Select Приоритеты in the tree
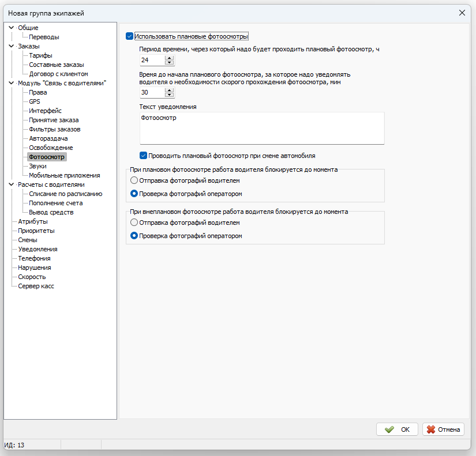Screen dimensions: 476x456 tap(36, 231)
